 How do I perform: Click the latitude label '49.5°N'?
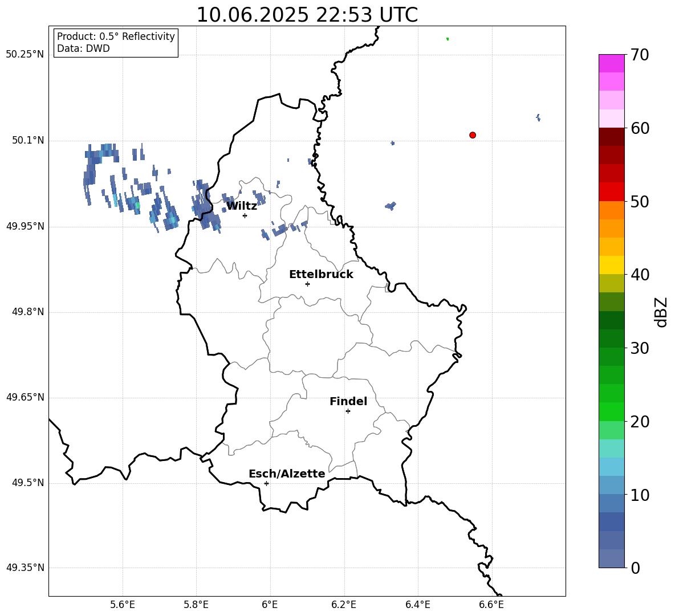[28, 483]
